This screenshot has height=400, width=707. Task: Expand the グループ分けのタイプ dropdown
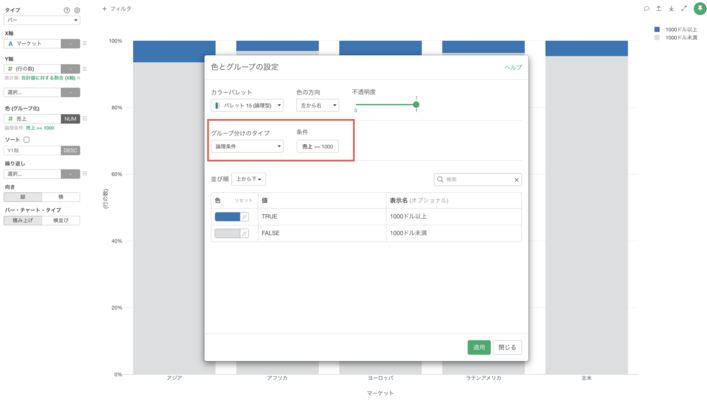pos(247,146)
